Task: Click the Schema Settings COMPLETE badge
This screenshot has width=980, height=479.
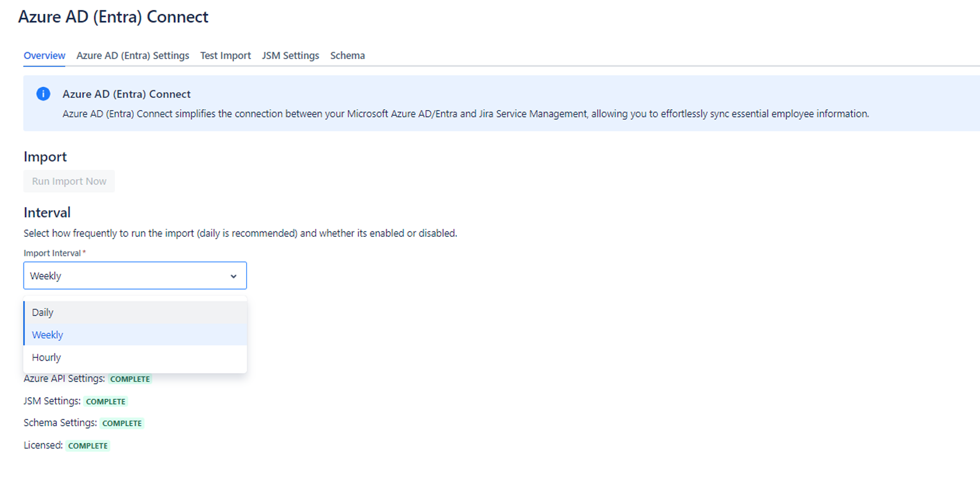Action: pos(122,423)
